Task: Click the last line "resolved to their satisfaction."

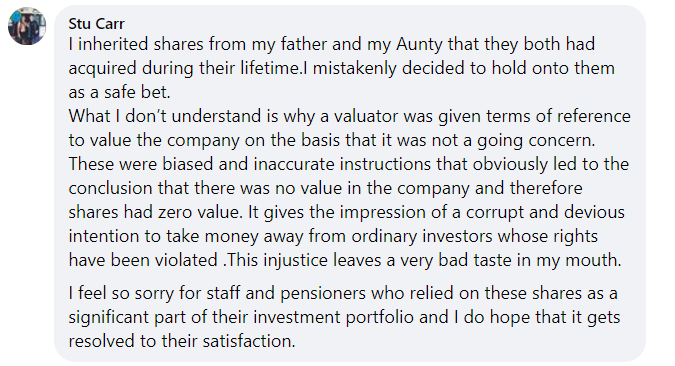Action: pos(182,341)
